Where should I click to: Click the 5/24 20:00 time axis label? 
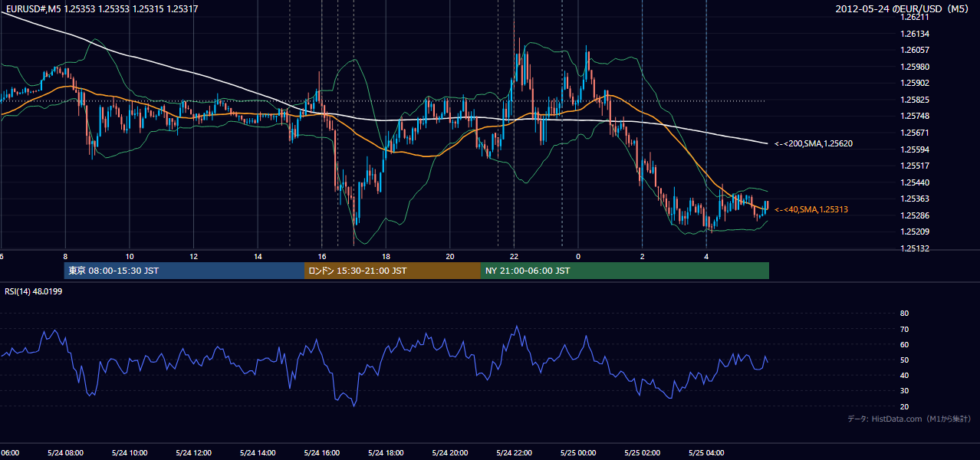tap(449, 452)
